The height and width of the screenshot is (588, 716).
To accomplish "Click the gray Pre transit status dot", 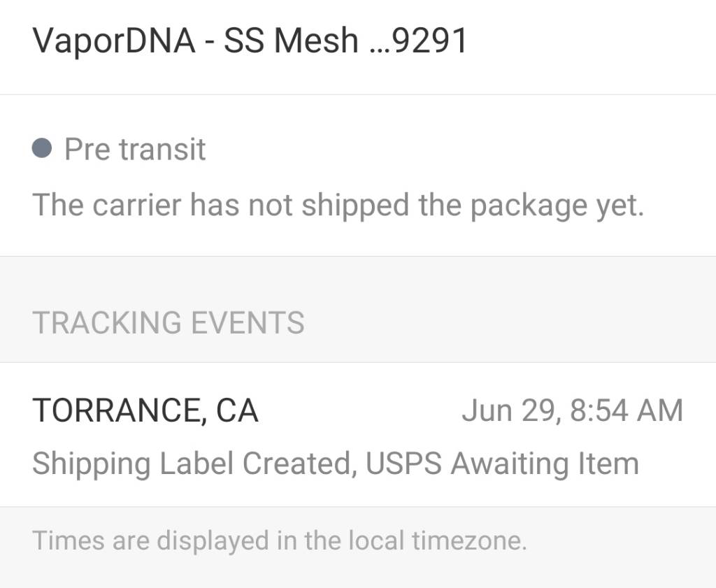I will (x=43, y=149).
